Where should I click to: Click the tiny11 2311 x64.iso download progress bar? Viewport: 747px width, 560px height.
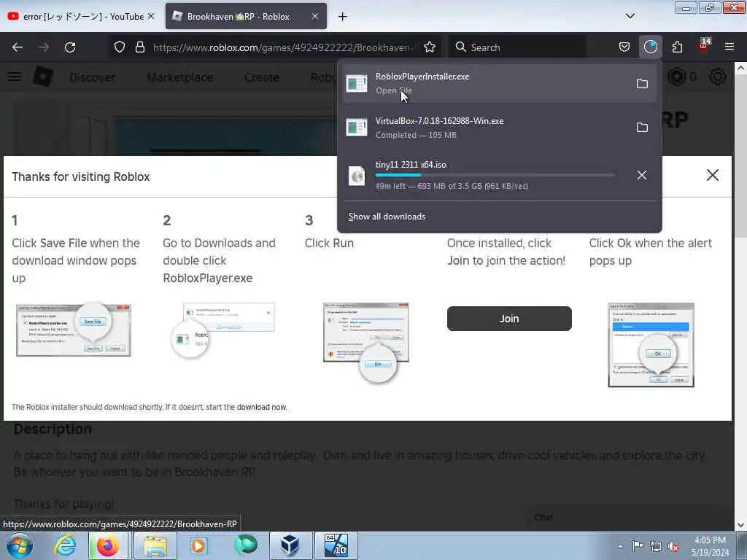click(495, 175)
